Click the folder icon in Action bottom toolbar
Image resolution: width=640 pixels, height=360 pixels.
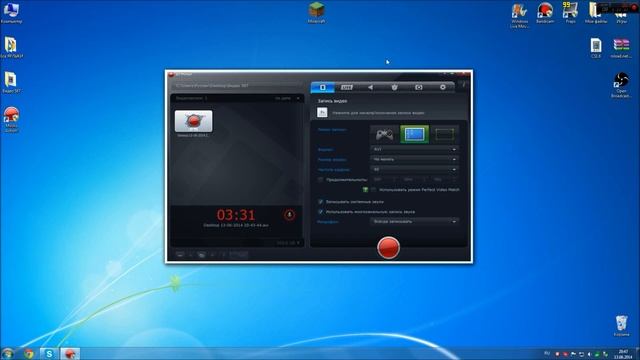click(201, 254)
